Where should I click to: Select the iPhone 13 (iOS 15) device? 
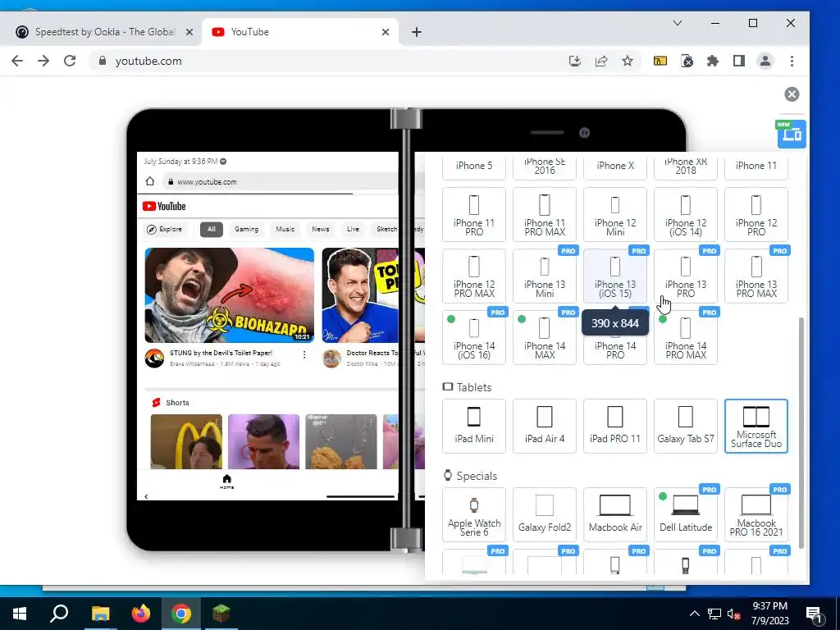pyautogui.click(x=615, y=276)
